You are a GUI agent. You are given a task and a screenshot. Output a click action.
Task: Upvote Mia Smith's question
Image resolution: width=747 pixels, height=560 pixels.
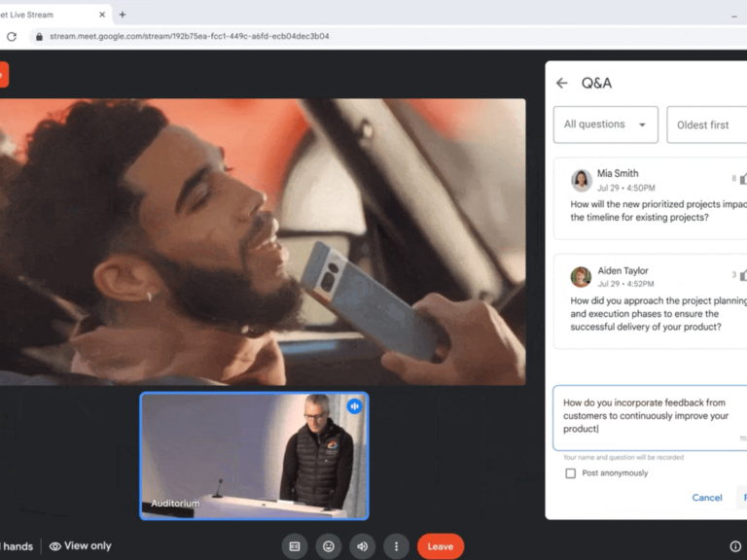pyautogui.click(x=742, y=179)
